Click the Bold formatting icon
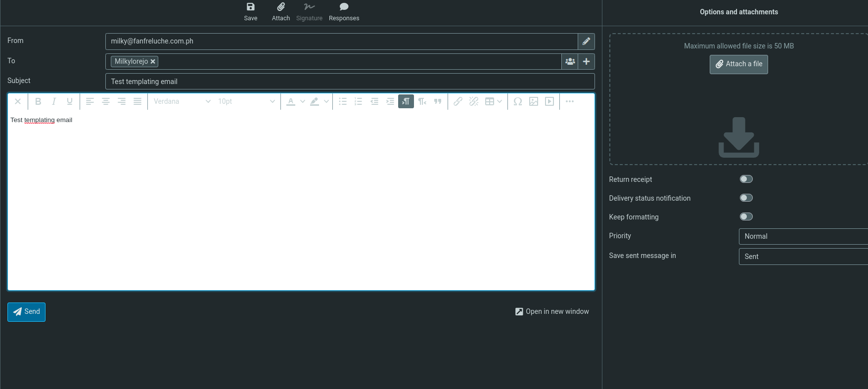The height and width of the screenshot is (389, 868). (38, 101)
